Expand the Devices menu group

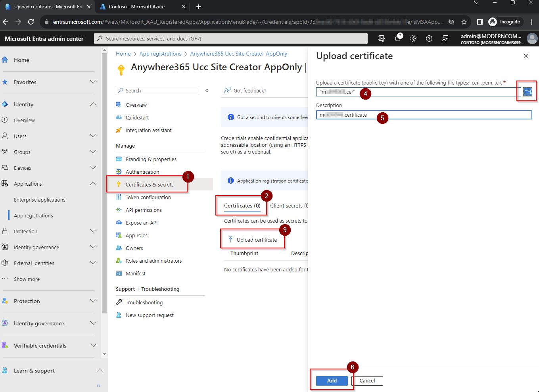click(x=93, y=168)
